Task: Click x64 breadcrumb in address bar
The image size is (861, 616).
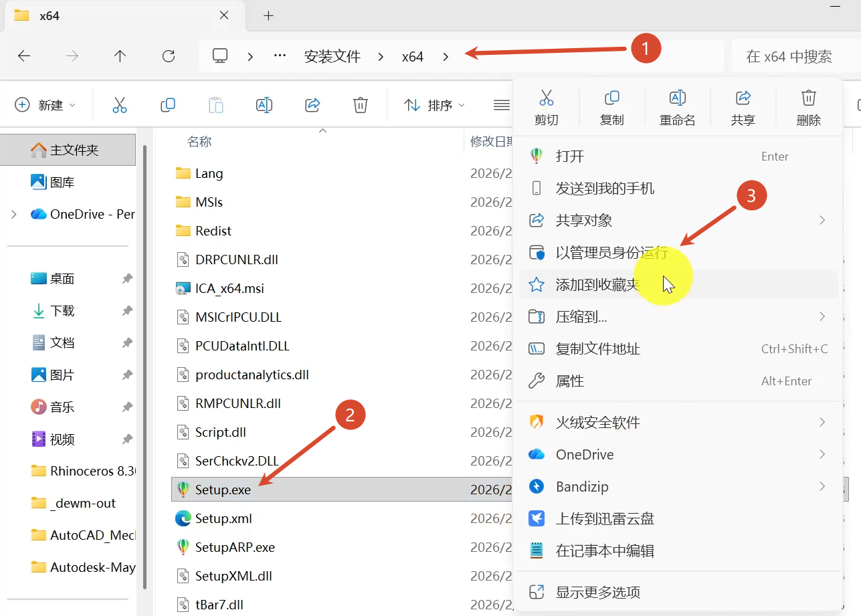Action: point(413,57)
